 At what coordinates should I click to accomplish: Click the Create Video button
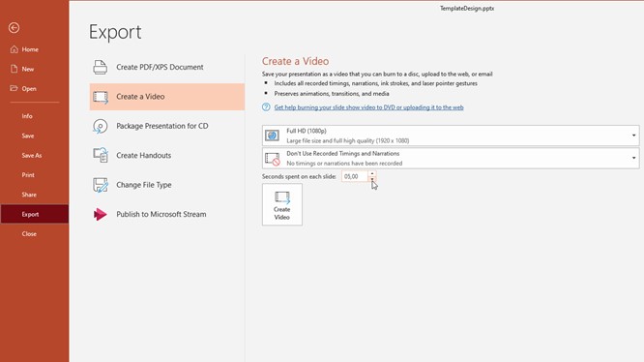pyautogui.click(x=282, y=204)
